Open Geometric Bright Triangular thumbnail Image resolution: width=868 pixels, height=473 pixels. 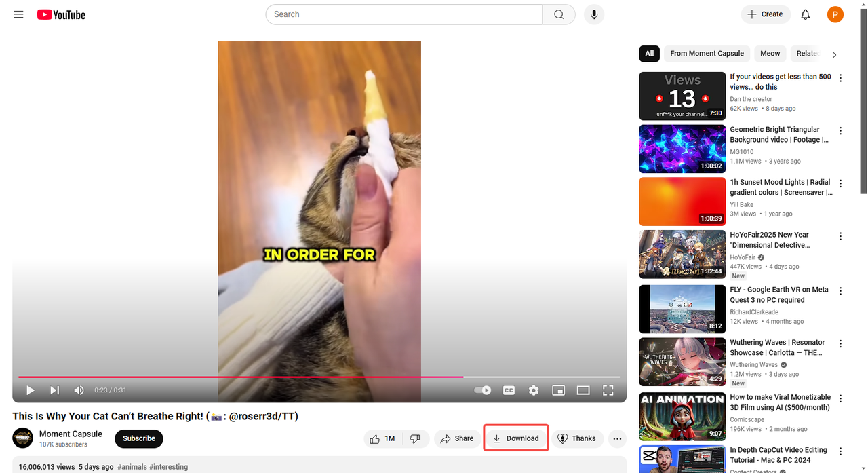(682, 149)
